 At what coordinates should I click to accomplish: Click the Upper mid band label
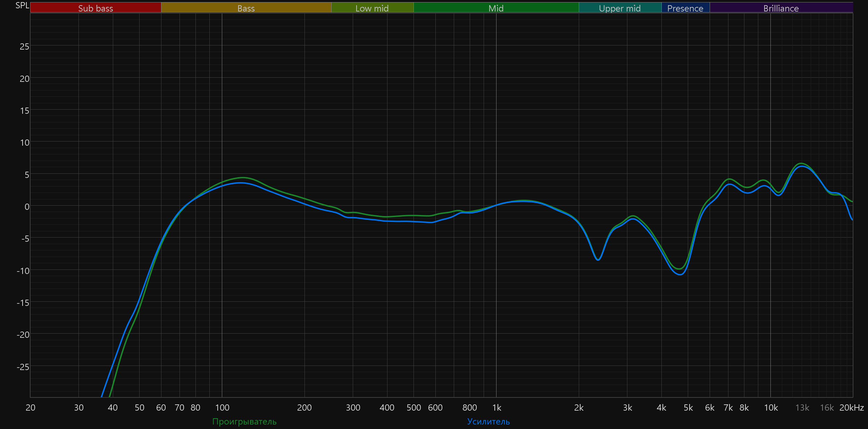pos(620,8)
